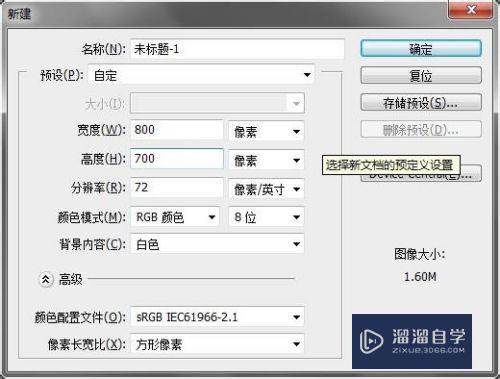Click the 宽度(W): label

[x=102, y=130]
